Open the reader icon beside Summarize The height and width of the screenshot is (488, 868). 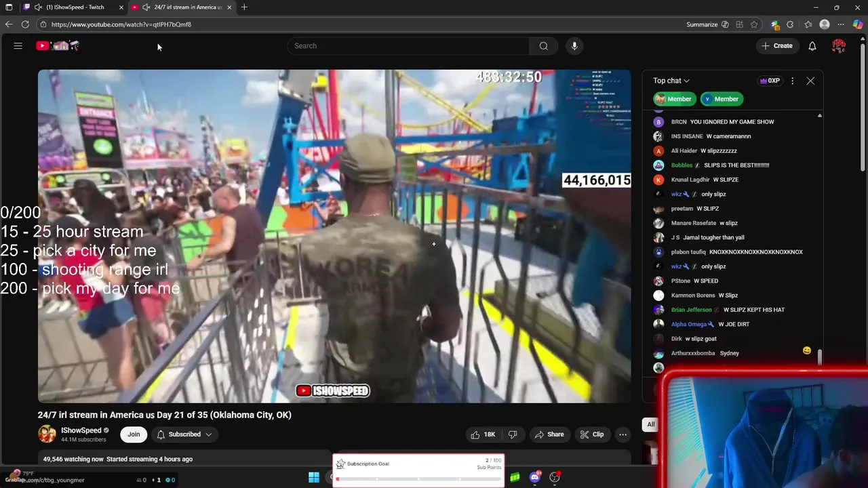click(x=725, y=24)
